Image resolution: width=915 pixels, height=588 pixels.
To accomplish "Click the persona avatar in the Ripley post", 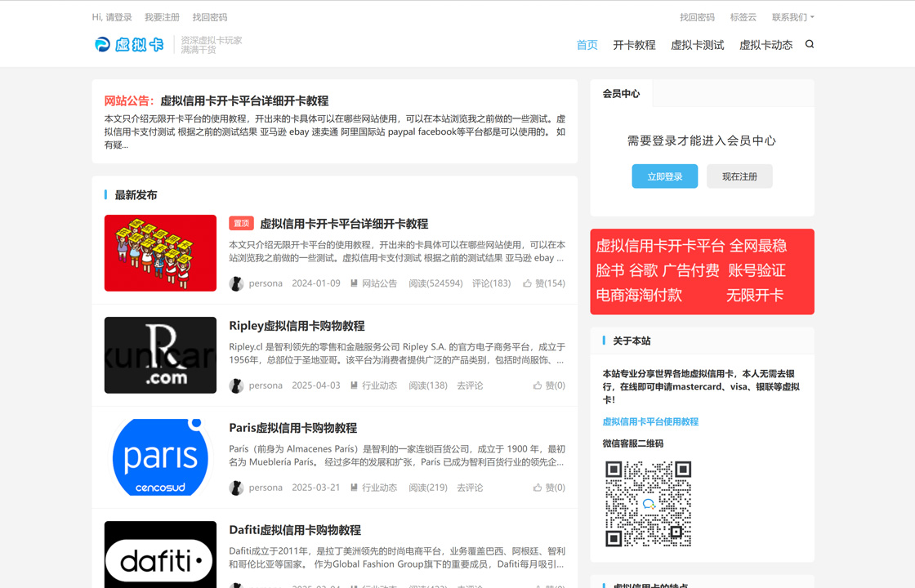I will [x=236, y=385].
